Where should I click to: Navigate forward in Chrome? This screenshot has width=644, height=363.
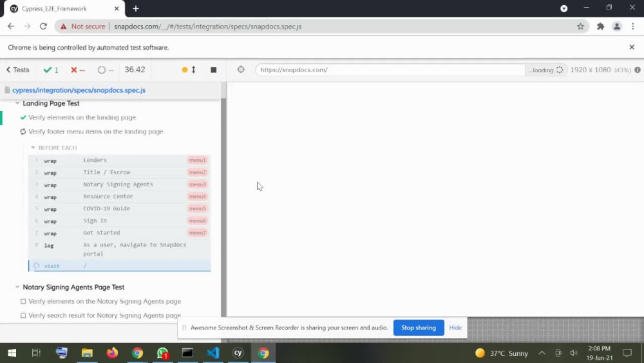(27, 26)
